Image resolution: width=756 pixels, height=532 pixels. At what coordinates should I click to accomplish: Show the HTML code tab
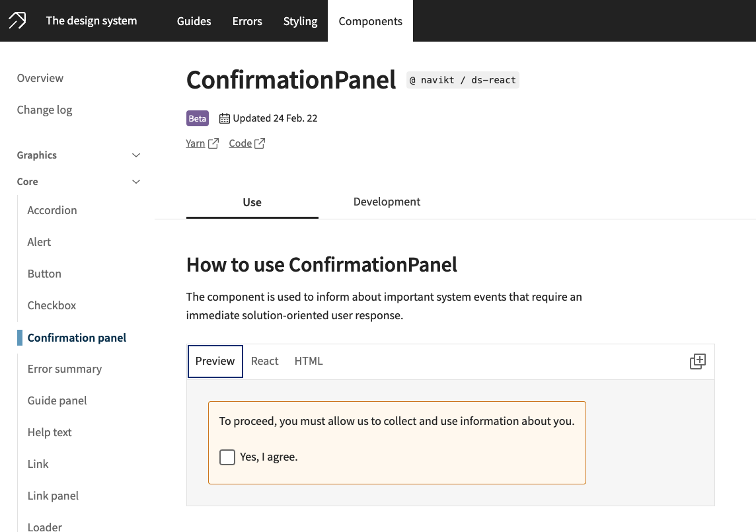[x=309, y=361]
